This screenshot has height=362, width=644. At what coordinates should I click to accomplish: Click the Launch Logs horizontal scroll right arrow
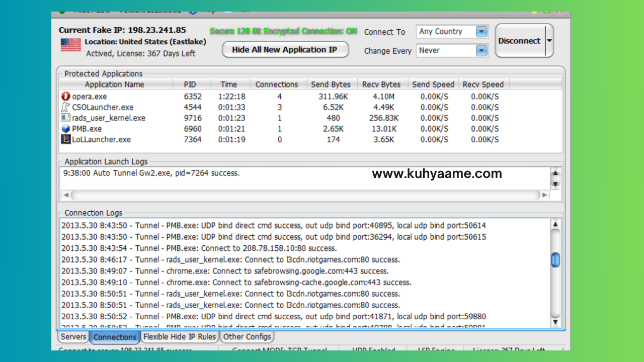(544, 195)
